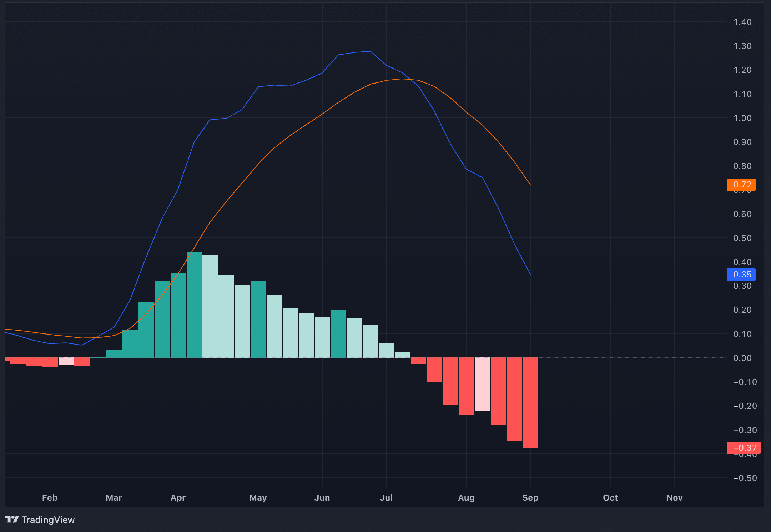Click the 1.20 price scale label

(x=742, y=70)
